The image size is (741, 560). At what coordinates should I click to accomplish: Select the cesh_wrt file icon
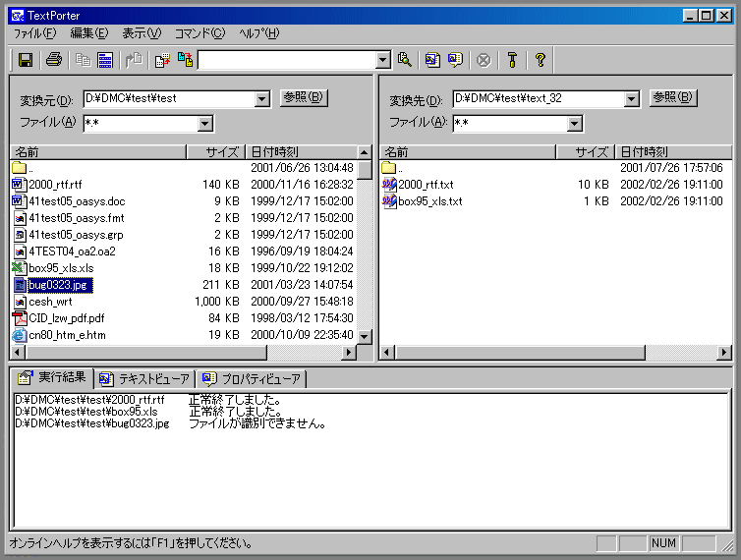click(x=20, y=302)
